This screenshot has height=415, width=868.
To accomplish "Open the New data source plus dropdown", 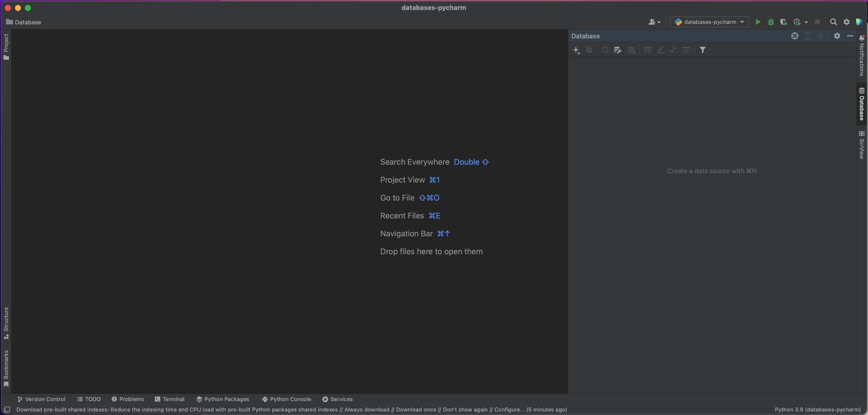I will 576,50.
